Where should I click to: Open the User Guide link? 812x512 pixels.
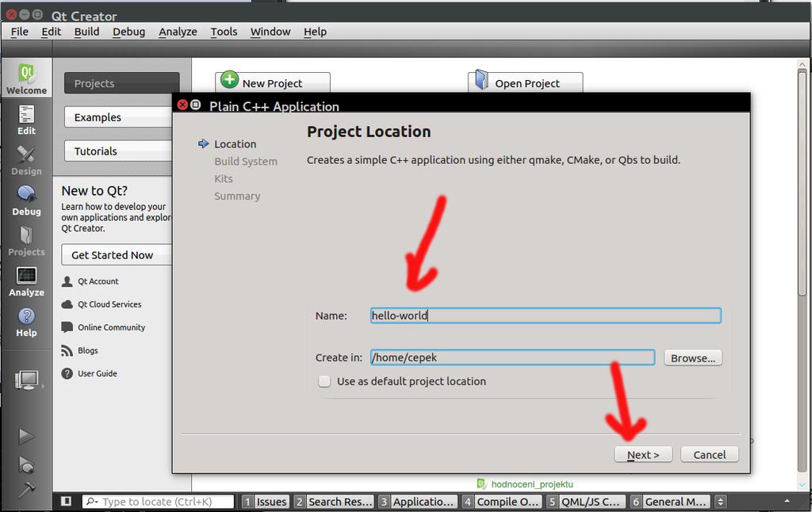pyautogui.click(x=98, y=373)
